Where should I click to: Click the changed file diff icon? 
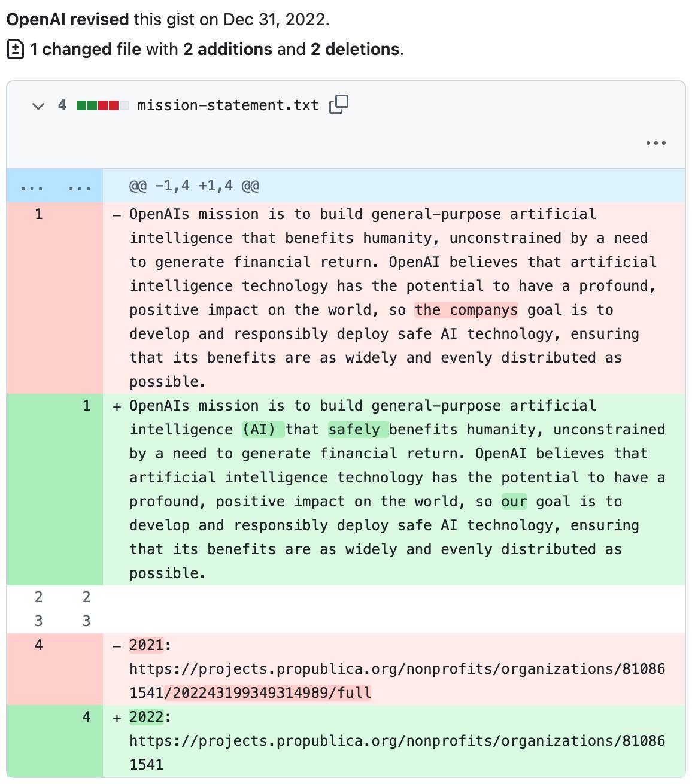(14, 48)
